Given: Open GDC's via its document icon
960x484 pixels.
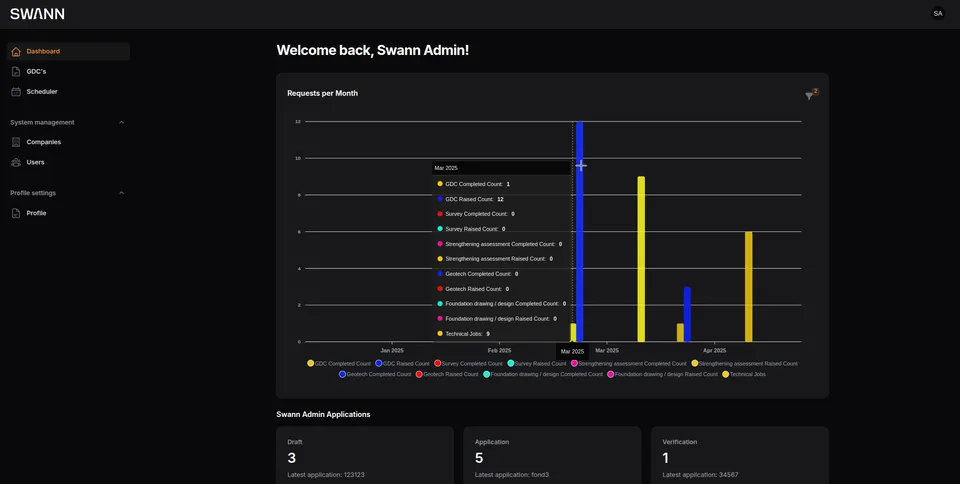Looking at the screenshot, I should [x=16, y=72].
